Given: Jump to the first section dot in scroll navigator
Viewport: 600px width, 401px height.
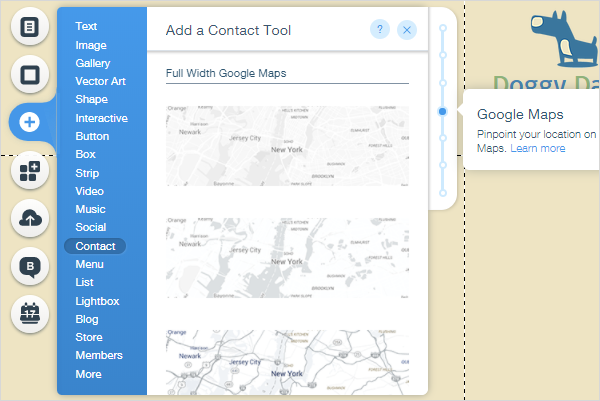Looking at the screenshot, I should 443,28.
